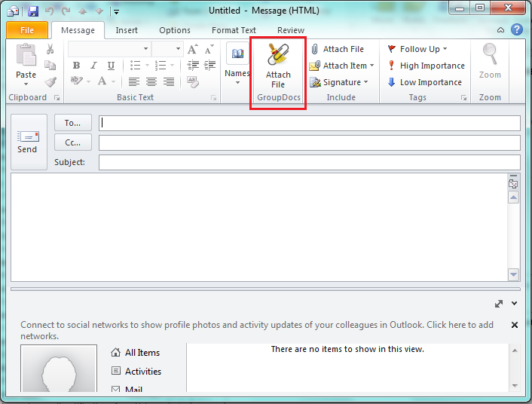532x404 pixels.
Task: Open the Signature dropdown menu
Action: tap(340, 82)
